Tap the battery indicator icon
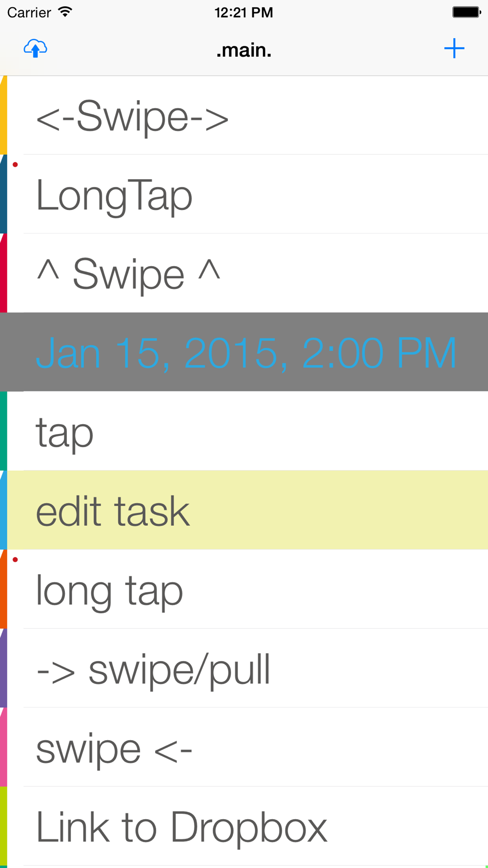Screen dimensions: 488x868 pyautogui.click(x=467, y=12)
